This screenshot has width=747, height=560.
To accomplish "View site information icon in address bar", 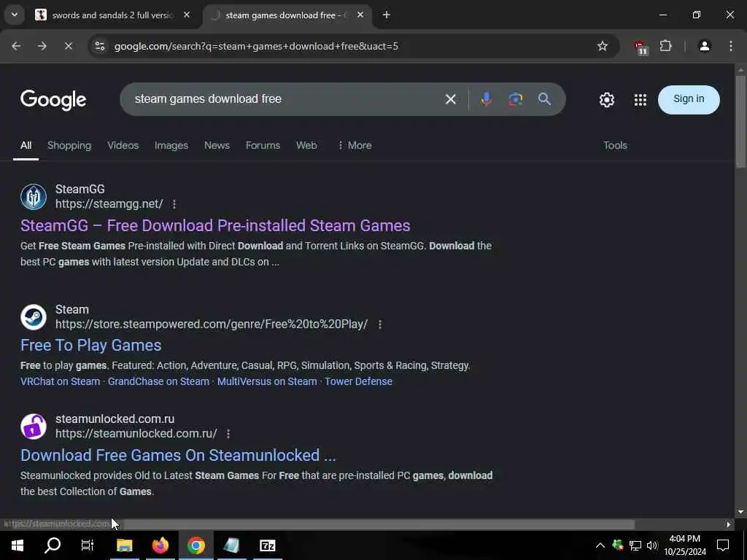I will 99,46.
